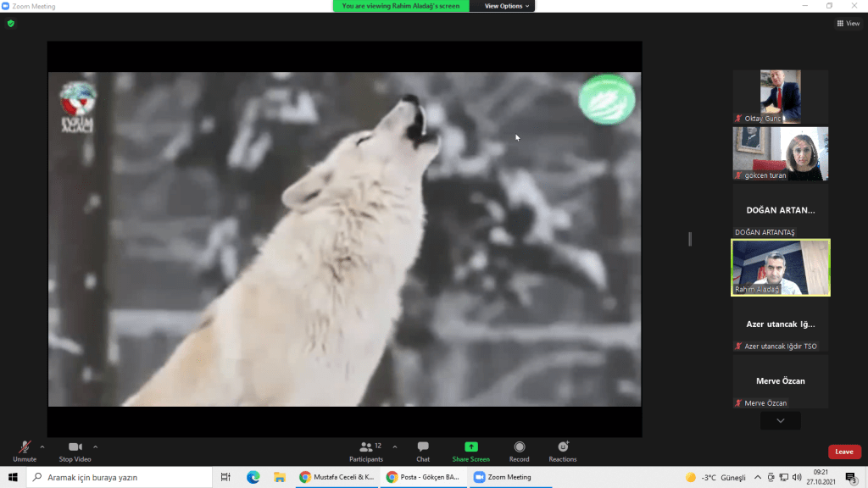868x488 pixels.
Task: Select Rahim Aladağ's video thumbnail
Action: coord(781,268)
